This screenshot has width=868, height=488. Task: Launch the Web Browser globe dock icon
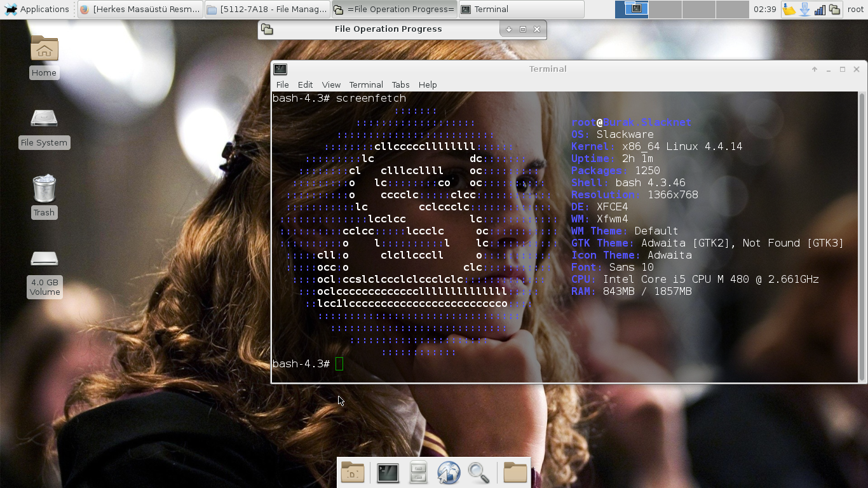pos(449,473)
